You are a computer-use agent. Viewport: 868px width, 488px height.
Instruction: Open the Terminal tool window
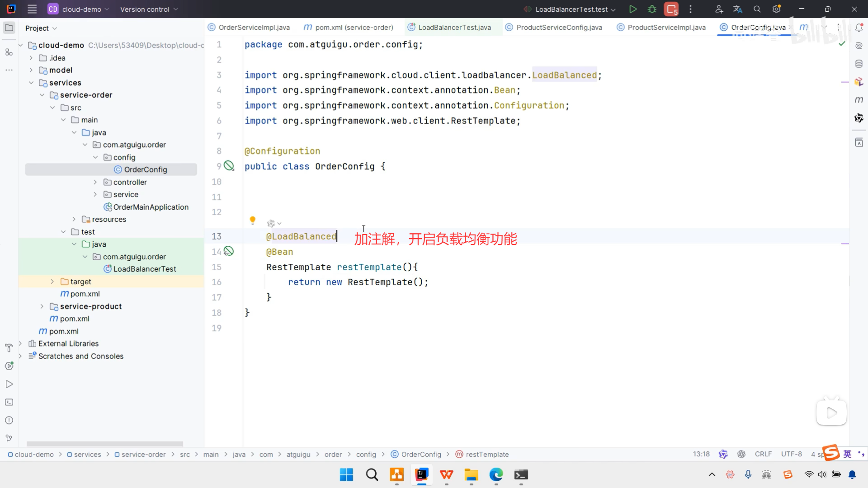tap(9, 402)
